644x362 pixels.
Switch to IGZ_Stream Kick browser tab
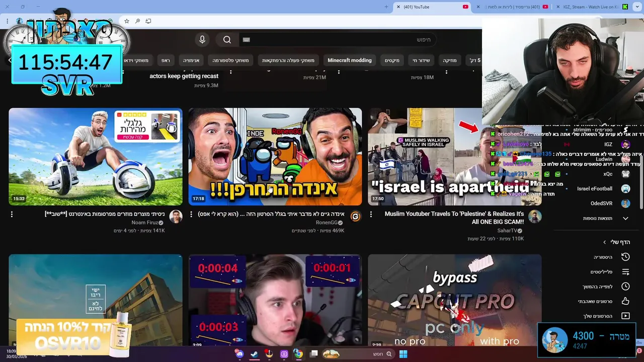pos(592,7)
